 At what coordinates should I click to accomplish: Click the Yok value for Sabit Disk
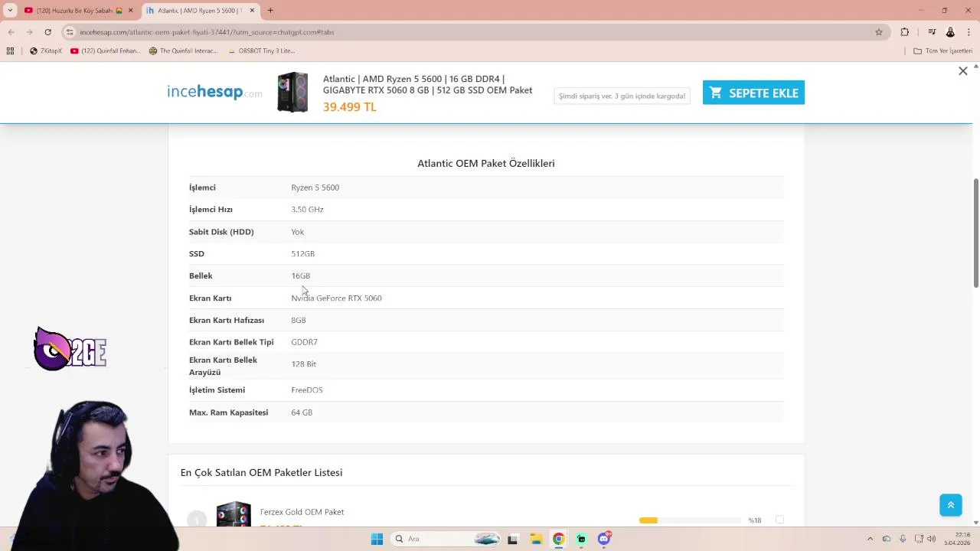click(297, 232)
